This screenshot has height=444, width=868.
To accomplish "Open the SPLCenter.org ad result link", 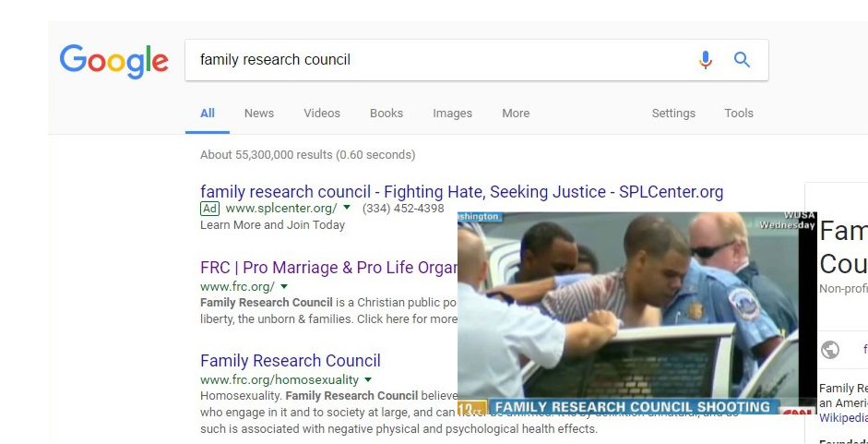I will (x=462, y=192).
